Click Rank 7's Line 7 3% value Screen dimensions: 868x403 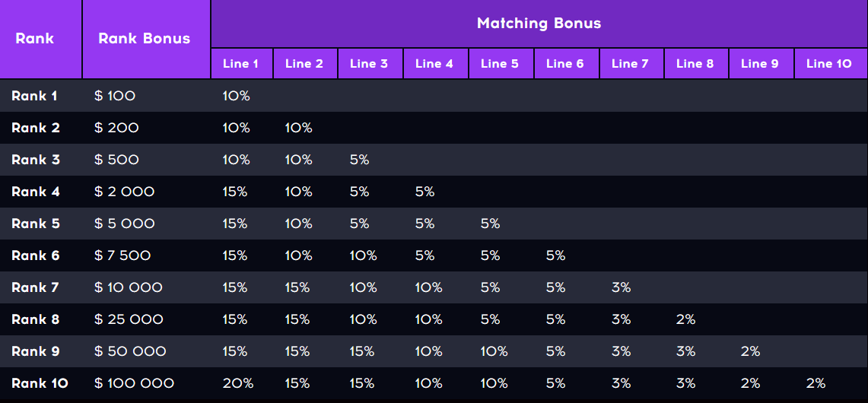pos(621,287)
